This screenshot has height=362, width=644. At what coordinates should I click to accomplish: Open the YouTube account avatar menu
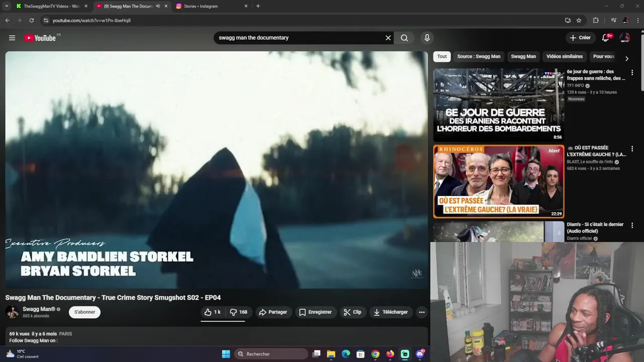click(625, 38)
